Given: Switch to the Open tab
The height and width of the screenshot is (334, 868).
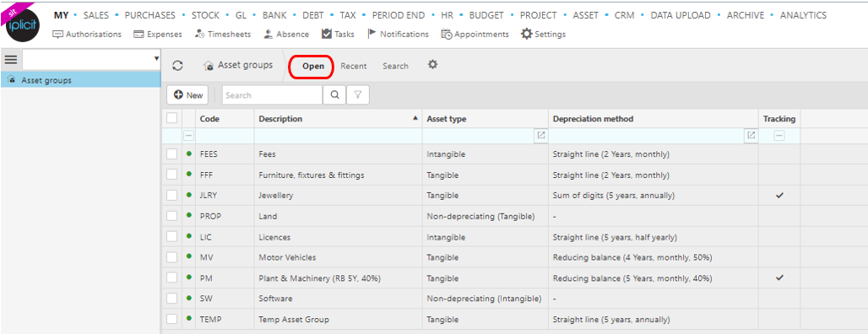Looking at the screenshot, I should [x=312, y=67].
